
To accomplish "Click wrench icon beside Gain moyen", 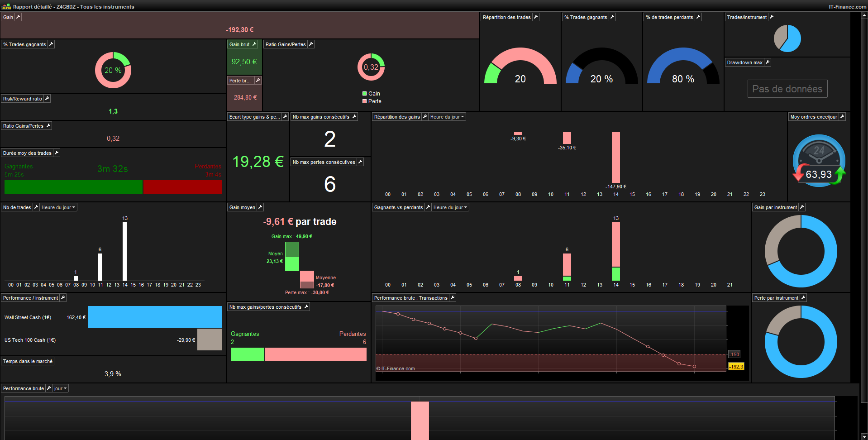I will tap(260, 207).
